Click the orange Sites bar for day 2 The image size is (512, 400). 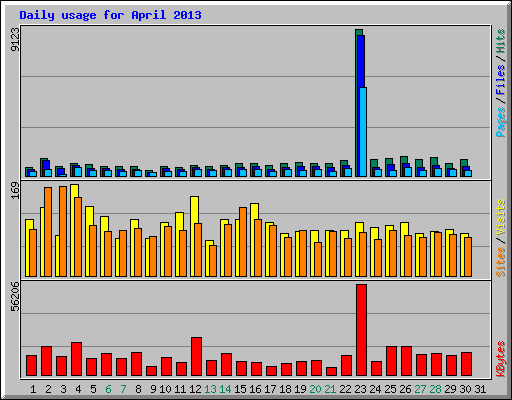click(48, 232)
